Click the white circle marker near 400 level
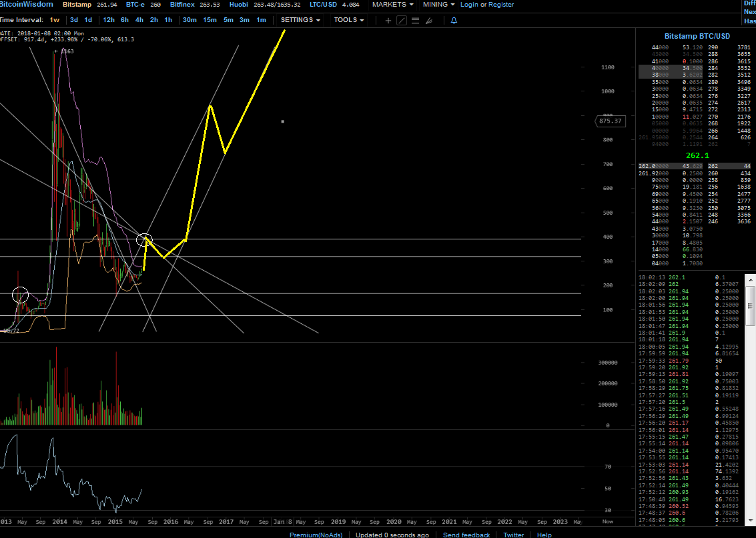 (x=145, y=239)
